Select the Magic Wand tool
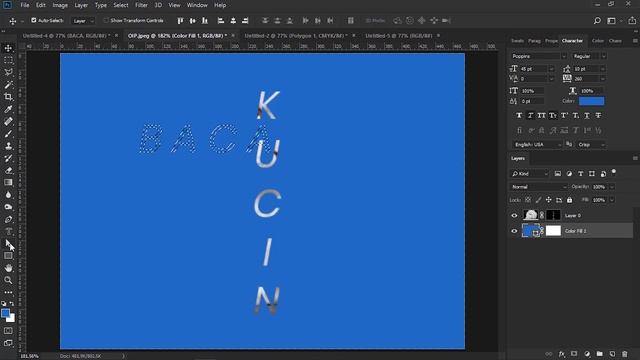The height and width of the screenshot is (360, 640). [8, 85]
